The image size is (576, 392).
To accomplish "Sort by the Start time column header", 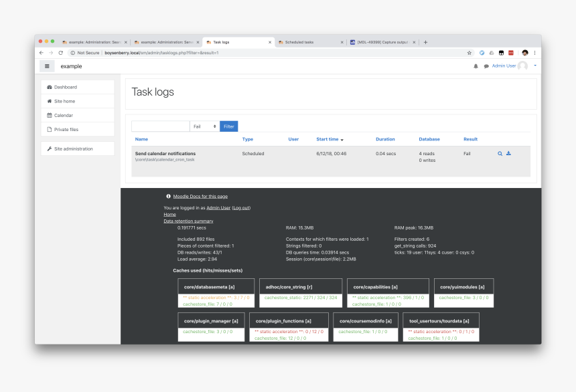I will 328,139.
